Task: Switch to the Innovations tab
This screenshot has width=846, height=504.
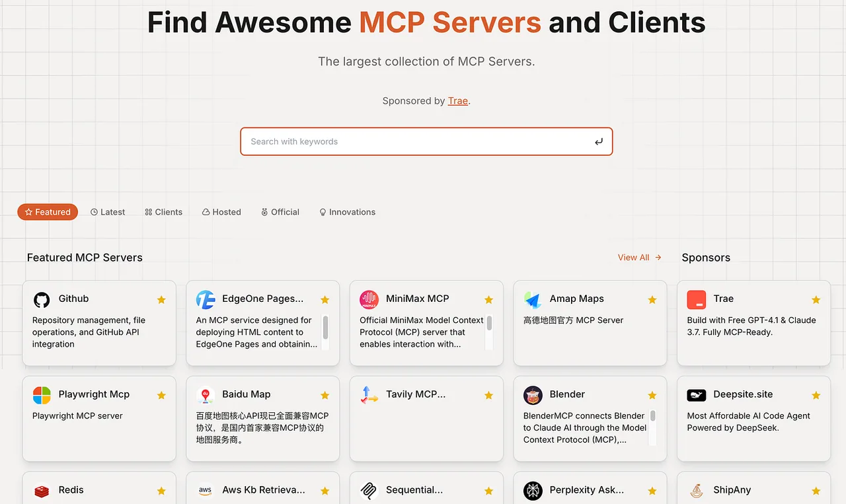Action: (348, 212)
